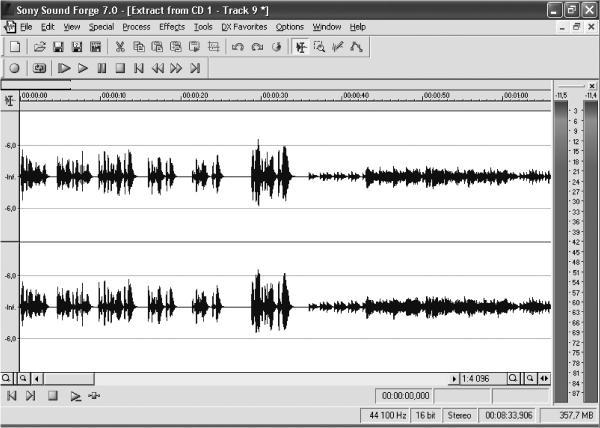
Task: Click the zoom-in time magnifier near the 1:4 096 ratio
Action: tap(513, 379)
